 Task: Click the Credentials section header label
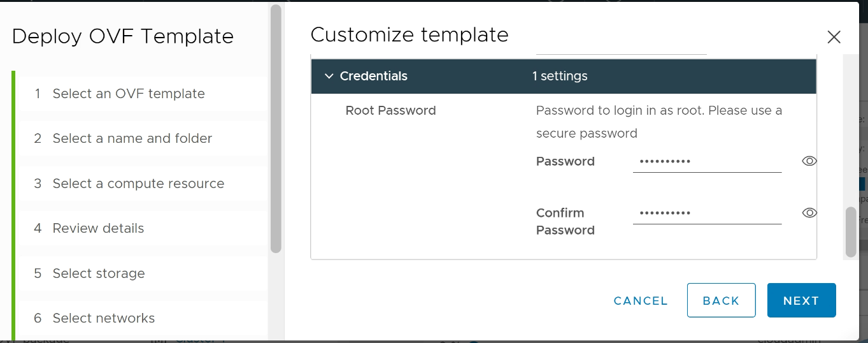[373, 77]
